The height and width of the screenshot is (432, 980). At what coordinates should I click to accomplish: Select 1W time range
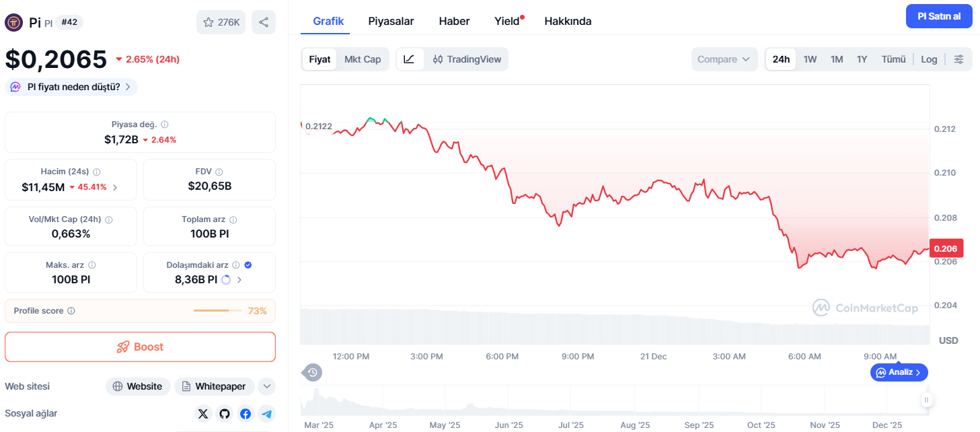coord(810,59)
